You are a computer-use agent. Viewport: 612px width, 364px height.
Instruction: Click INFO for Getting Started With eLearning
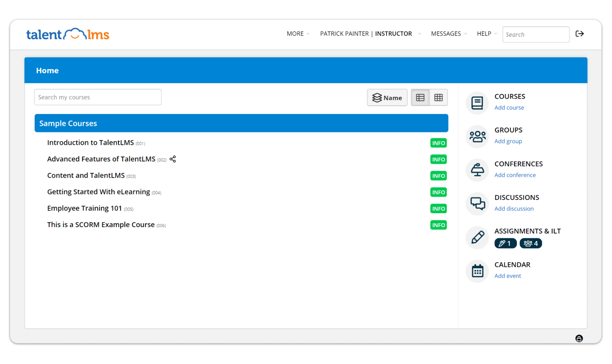(439, 192)
